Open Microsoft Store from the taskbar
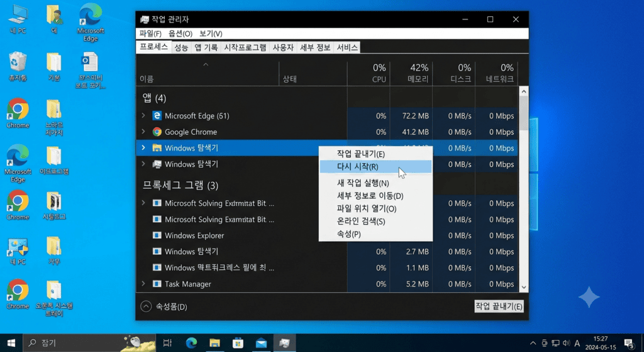The image size is (644, 352). (238, 343)
